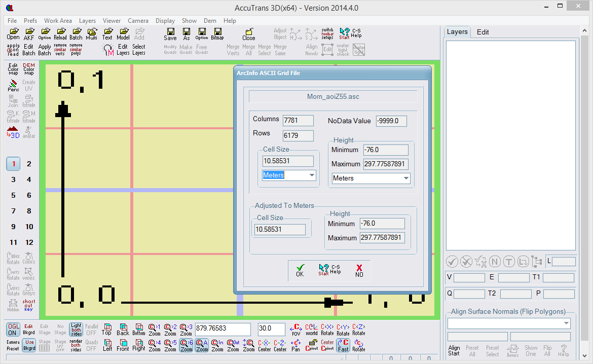Viewport: 593px width, 364px height.
Task: Click the FOV camera icon
Action: tap(296, 330)
